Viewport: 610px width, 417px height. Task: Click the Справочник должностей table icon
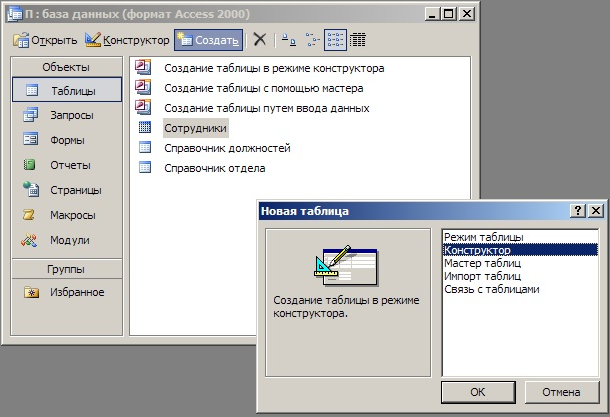point(145,147)
